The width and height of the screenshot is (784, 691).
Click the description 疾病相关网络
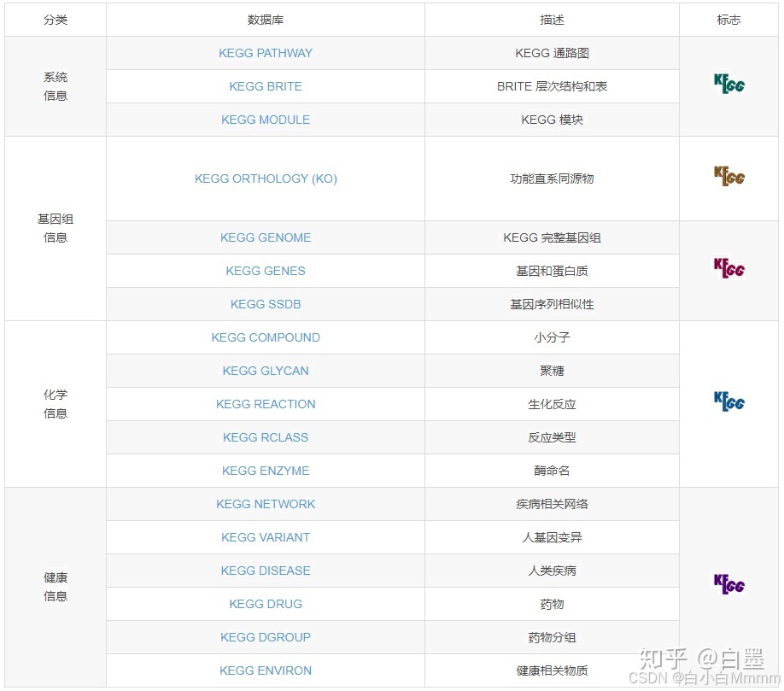[x=552, y=504]
